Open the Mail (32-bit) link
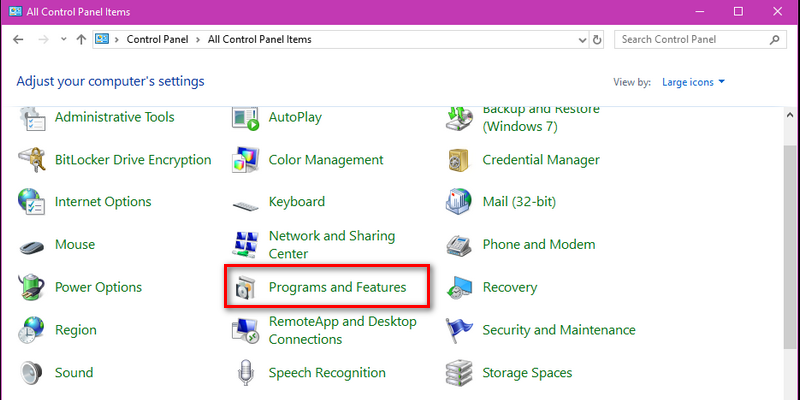 pos(519,202)
